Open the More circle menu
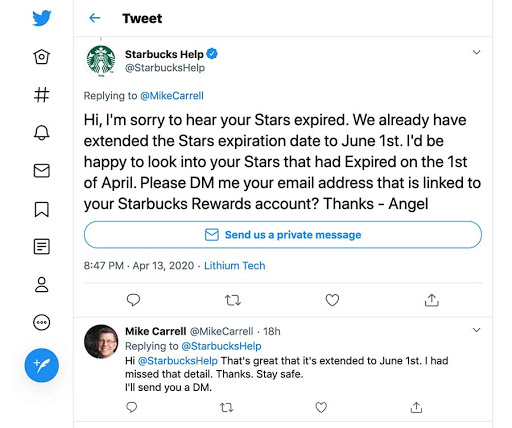Screen dimensions: 512x428 pyautogui.click(x=42, y=322)
